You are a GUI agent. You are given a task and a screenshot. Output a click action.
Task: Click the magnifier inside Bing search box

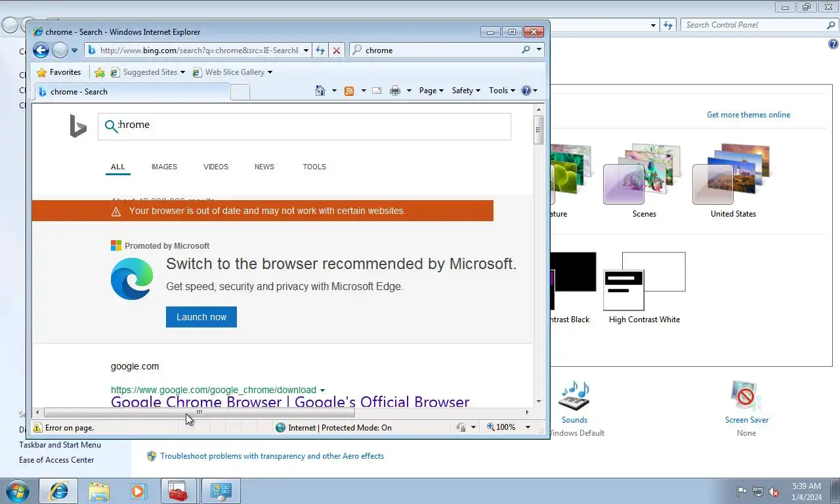tap(111, 126)
